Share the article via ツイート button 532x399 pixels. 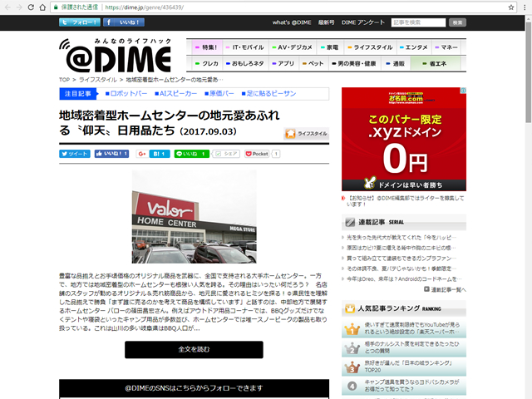(74, 154)
